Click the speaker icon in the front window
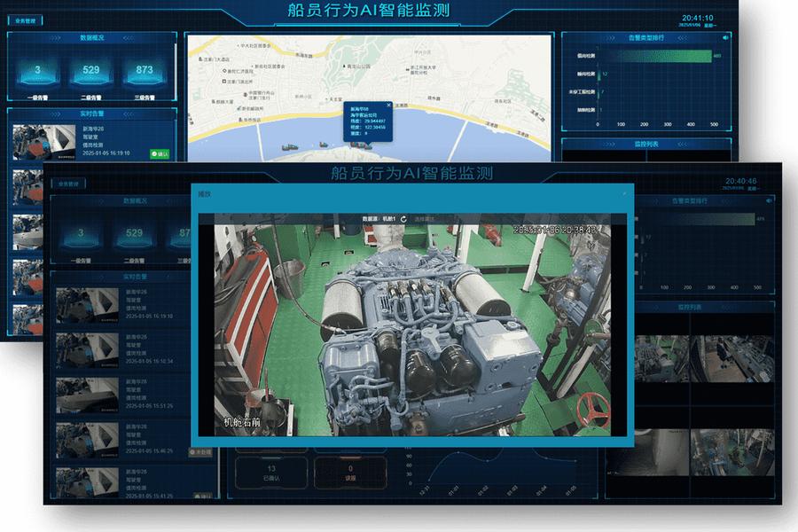The height and width of the screenshot is (532, 798). pyautogui.click(x=769, y=201)
